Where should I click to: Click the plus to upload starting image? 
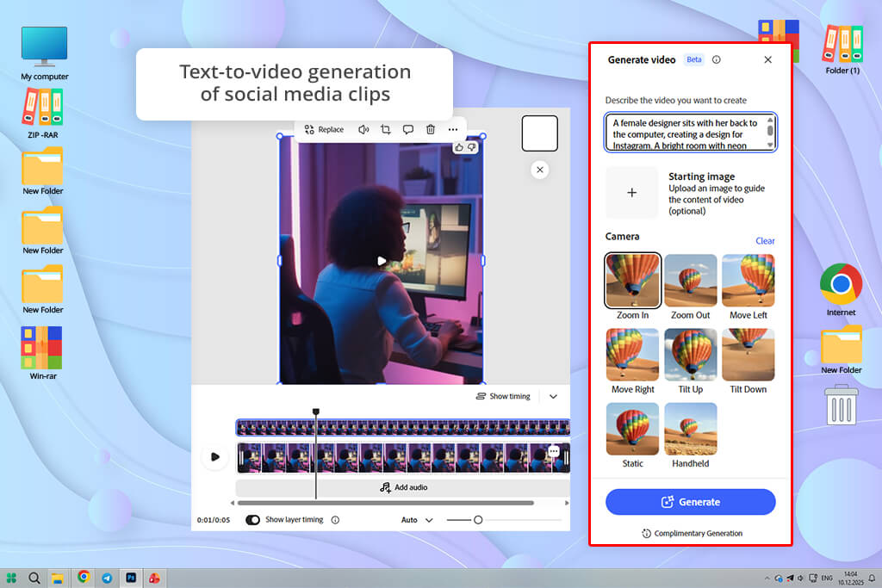(631, 193)
